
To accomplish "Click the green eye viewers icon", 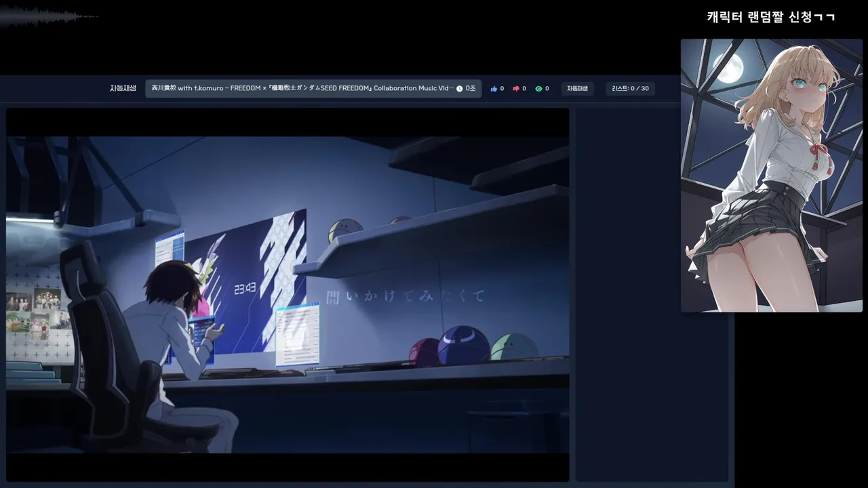I will (538, 89).
